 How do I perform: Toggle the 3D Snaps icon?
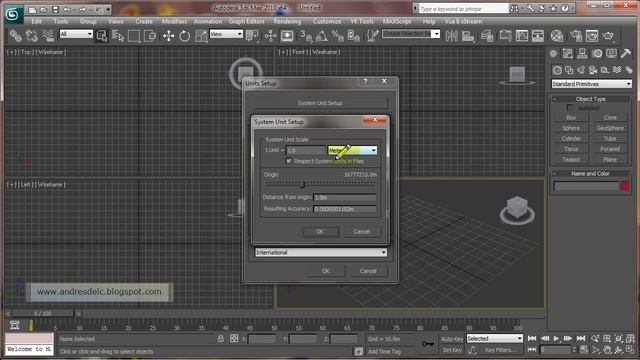click(306, 36)
